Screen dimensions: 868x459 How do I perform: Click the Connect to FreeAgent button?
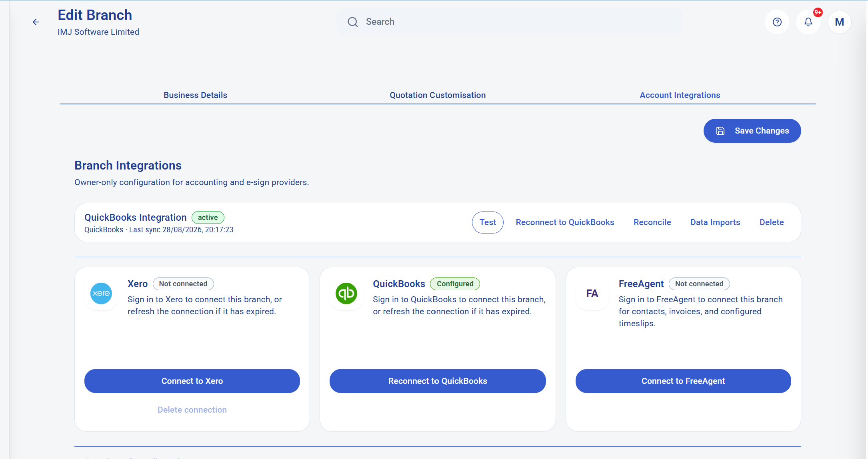(x=683, y=381)
